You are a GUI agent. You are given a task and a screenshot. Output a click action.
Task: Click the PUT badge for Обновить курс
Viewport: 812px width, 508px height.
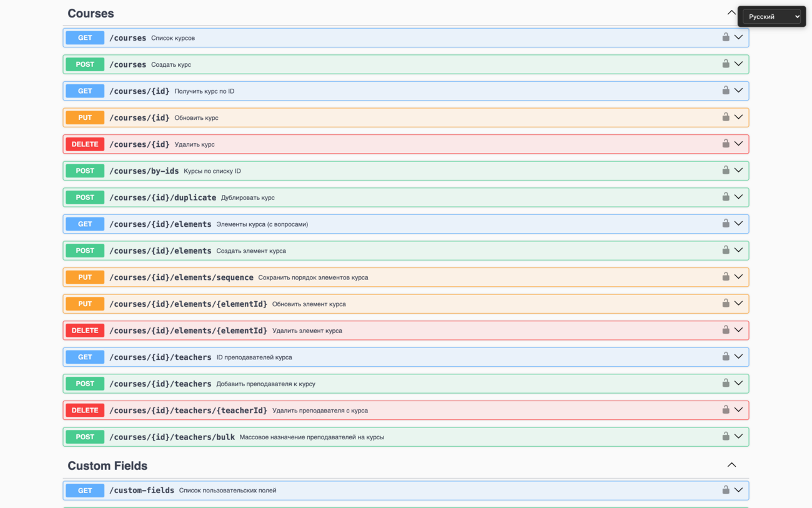tap(85, 117)
